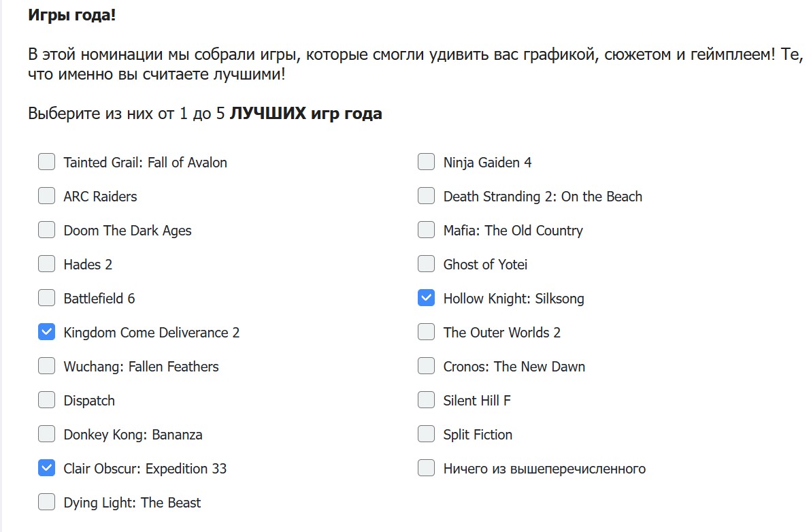Tick Dying Light: The Beast box

[46, 502]
